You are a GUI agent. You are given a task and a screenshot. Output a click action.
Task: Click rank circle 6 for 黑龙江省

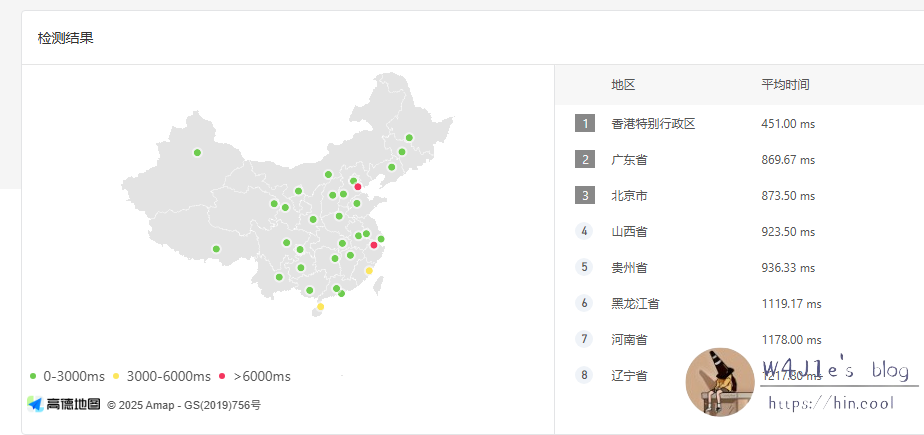pyautogui.click(x=585, y=304)
